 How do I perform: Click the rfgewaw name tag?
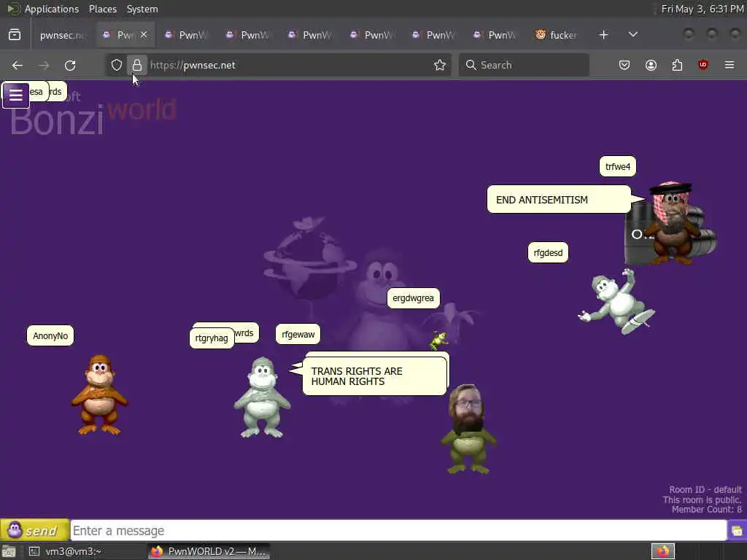298,334
